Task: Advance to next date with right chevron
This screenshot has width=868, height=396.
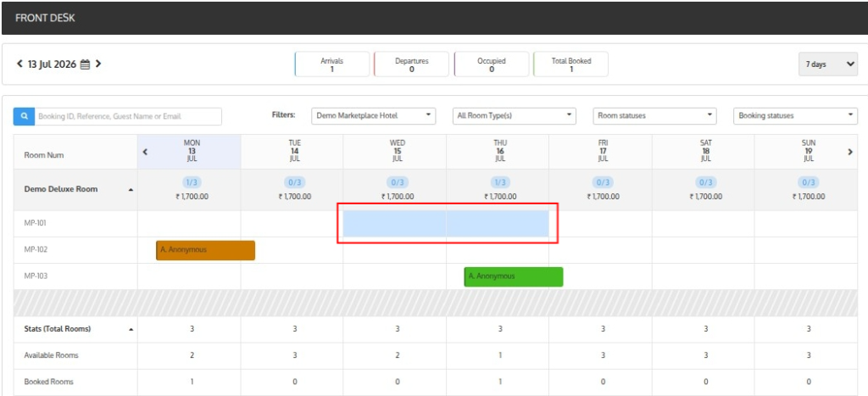Action: 98,64
